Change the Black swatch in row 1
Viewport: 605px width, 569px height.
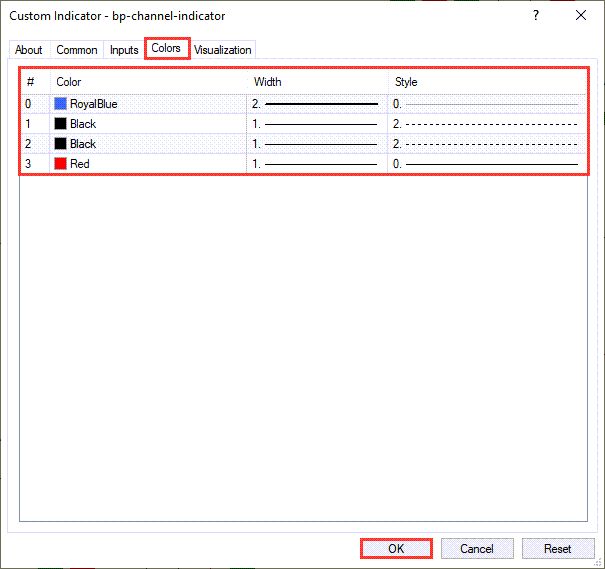60,124
